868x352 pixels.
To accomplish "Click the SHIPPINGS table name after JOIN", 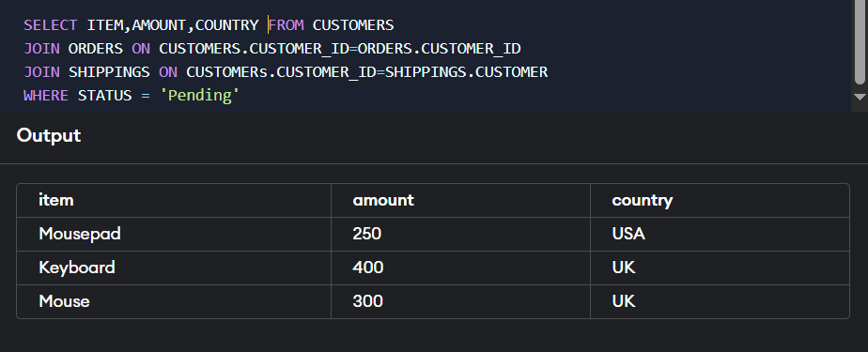I will point(109,72).
